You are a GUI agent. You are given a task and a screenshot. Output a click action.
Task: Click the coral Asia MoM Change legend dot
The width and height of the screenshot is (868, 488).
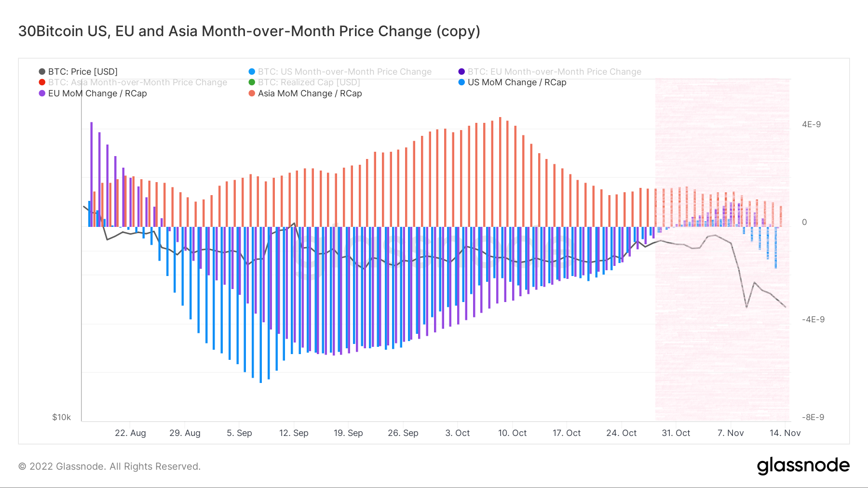[252, 93]
